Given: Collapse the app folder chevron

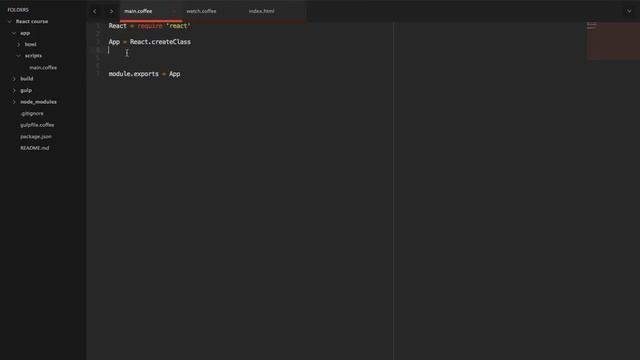Looking at the screenshot, I should 14,33.
